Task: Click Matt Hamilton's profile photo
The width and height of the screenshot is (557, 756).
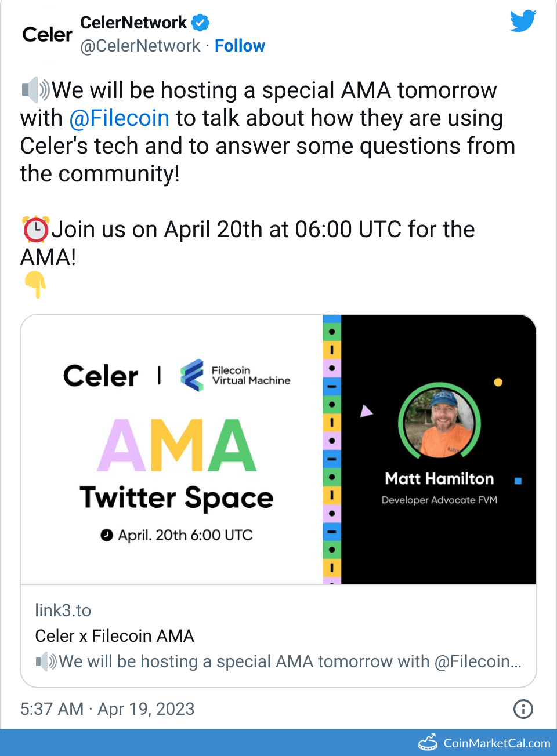Action: [439, 422]
